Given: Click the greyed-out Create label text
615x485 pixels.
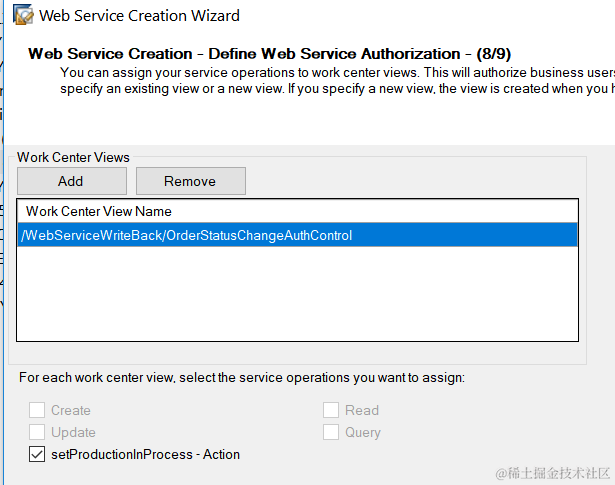Looking at the screenshot, I should click(71, 411).
